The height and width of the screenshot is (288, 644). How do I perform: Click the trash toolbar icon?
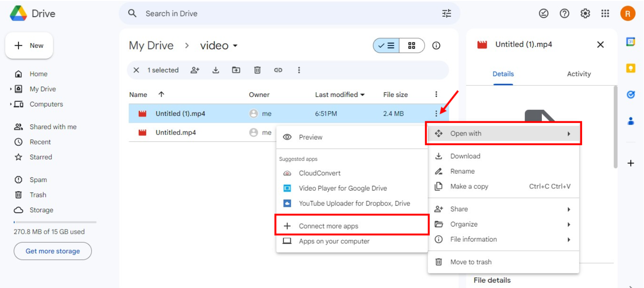(257, 70)
